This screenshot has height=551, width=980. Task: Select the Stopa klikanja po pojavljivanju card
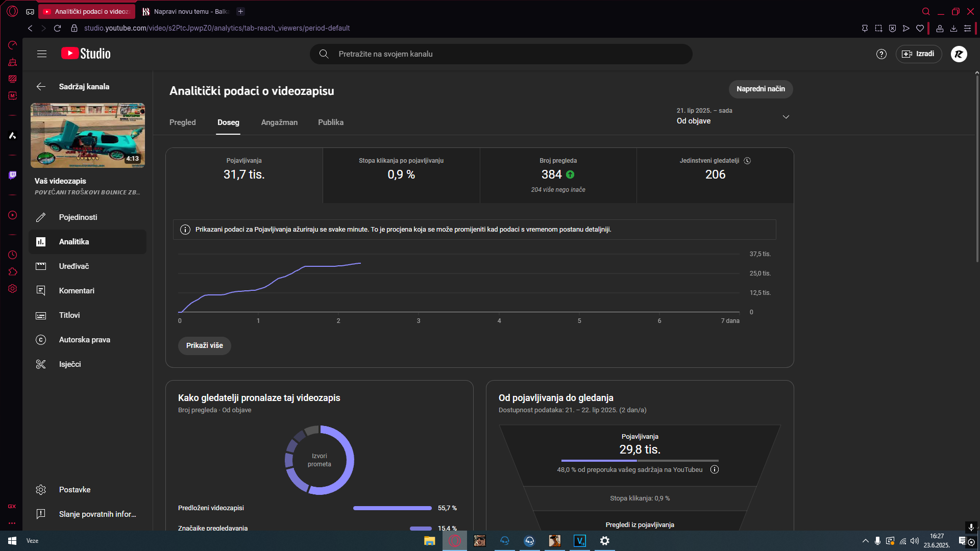point(401,175)
